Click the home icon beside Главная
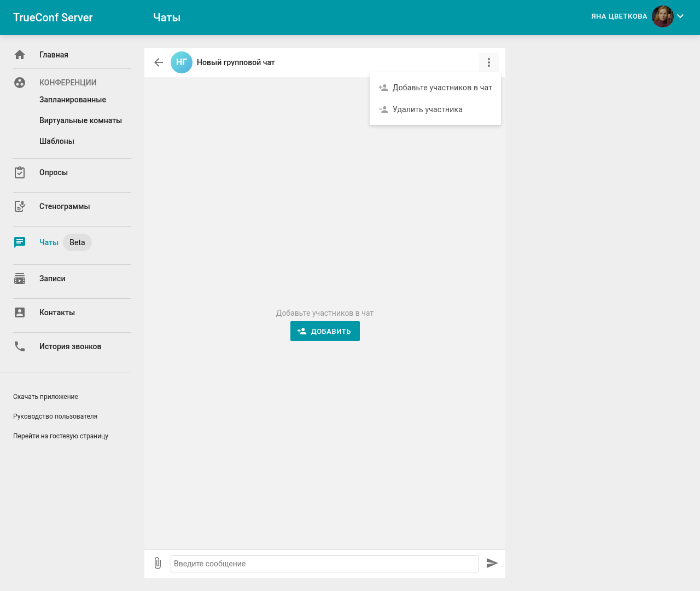Image resolution: width=700 pixels, height=591 pixels. [20, 55]
